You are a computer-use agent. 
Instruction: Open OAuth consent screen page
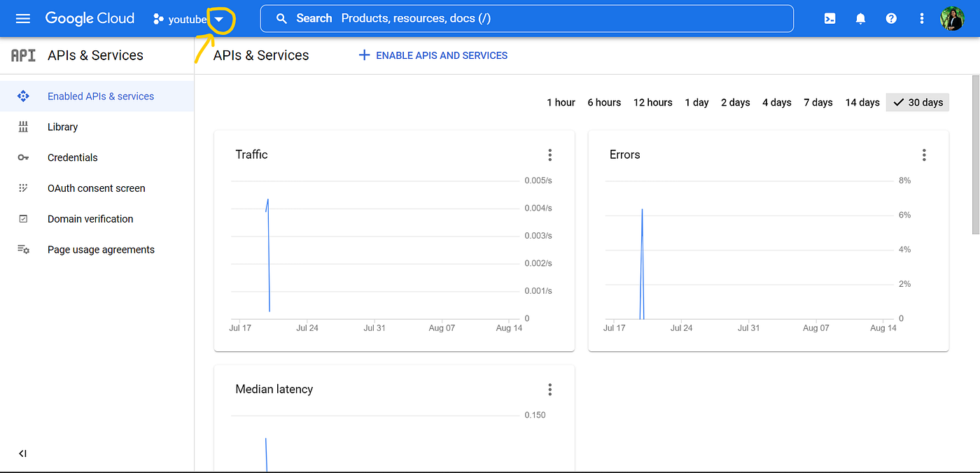97,188
